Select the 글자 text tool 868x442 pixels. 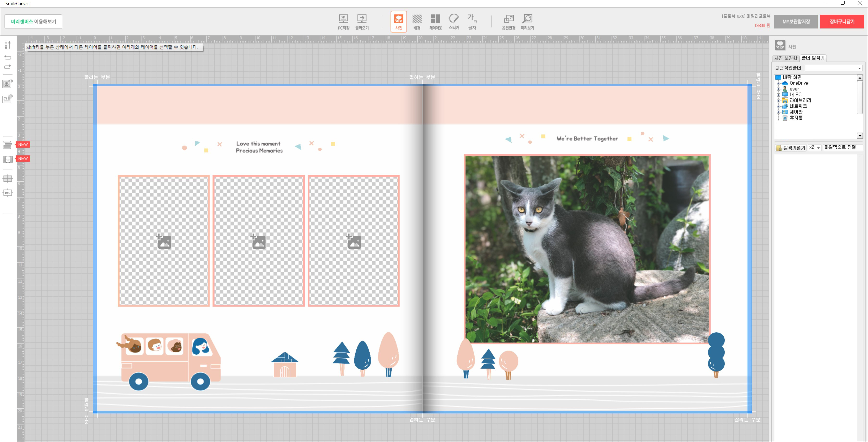pyautogui.click(x=472, y=22)
